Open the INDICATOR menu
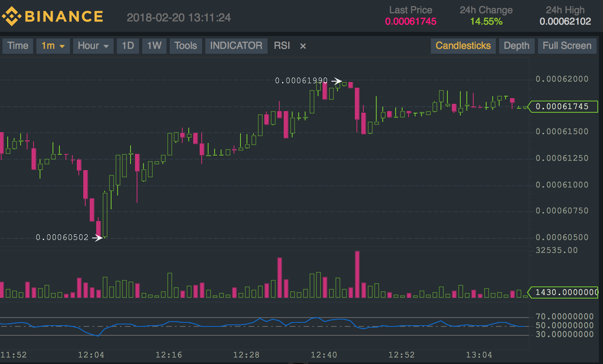The height and width of the screenshot is (364, 603). pos(236,46)
